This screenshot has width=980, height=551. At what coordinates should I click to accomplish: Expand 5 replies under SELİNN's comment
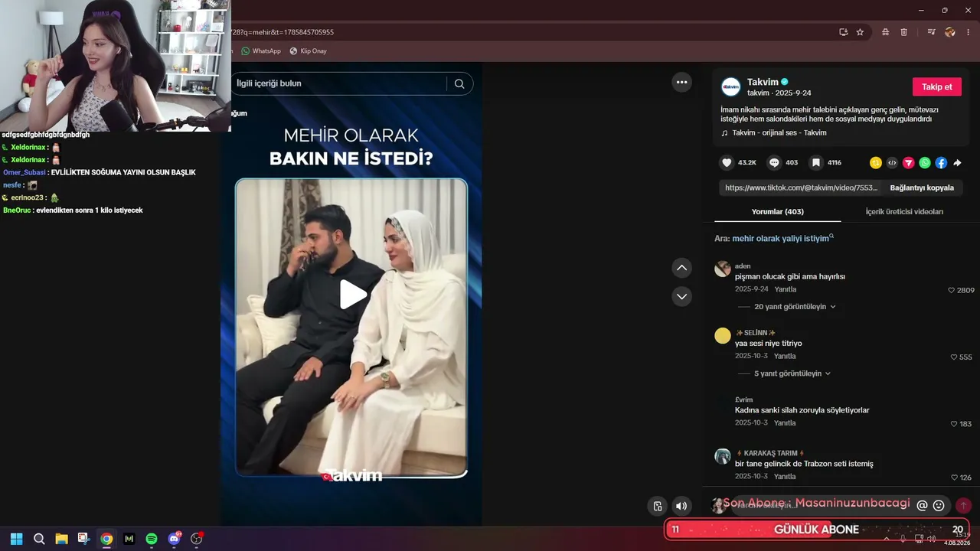click(x=792, y=373)
